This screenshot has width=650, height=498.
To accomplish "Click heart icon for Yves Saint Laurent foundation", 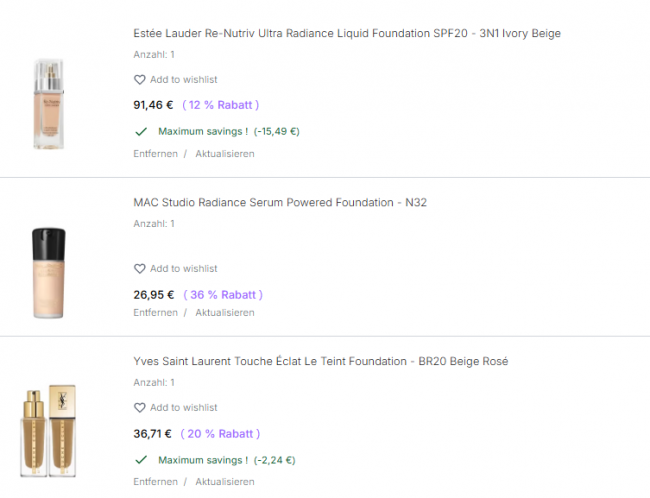I will pos(140,408).
